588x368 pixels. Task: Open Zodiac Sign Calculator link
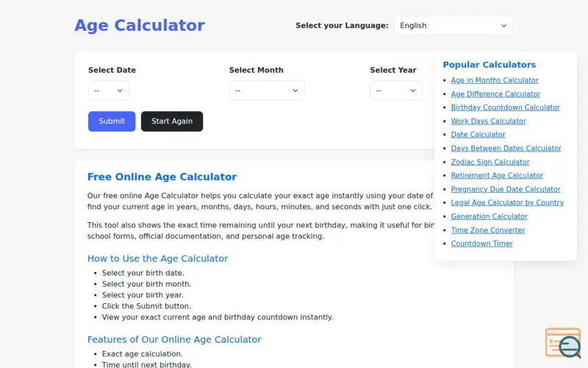490,162
